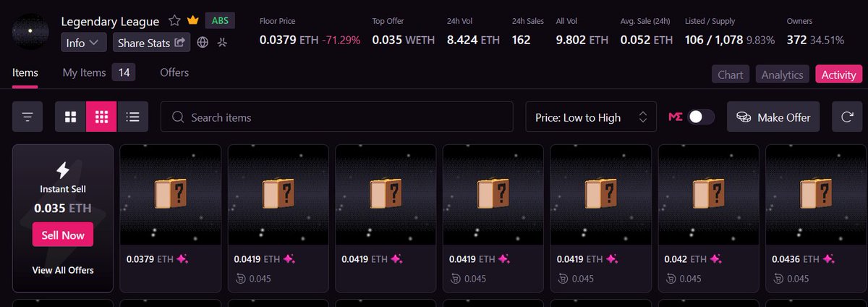Viewport: 868px width, 307px height.
Task: Click the pinwheel icon beside the globe
Action: point(222,43)
